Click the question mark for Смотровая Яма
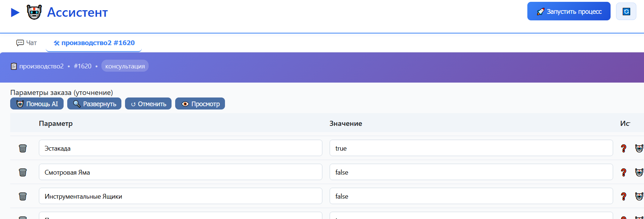The image size is (644, 219). pos(624,172)
